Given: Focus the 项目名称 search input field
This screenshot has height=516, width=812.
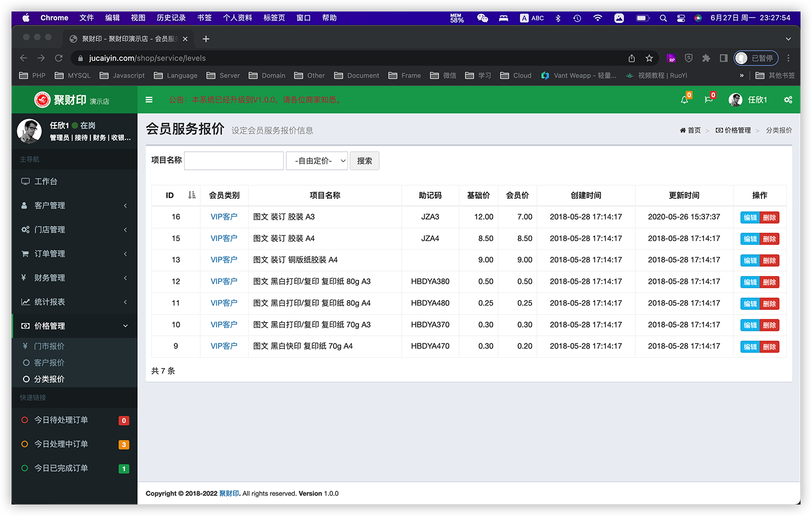Looking at the screenshot, I should pos(234,160).
